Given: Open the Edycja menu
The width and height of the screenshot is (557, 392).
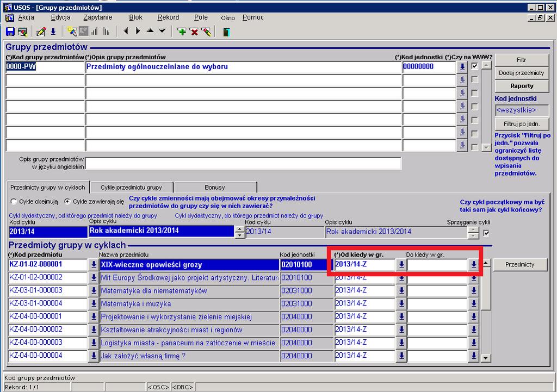Looking at the screenshot, I should point(60,17).
